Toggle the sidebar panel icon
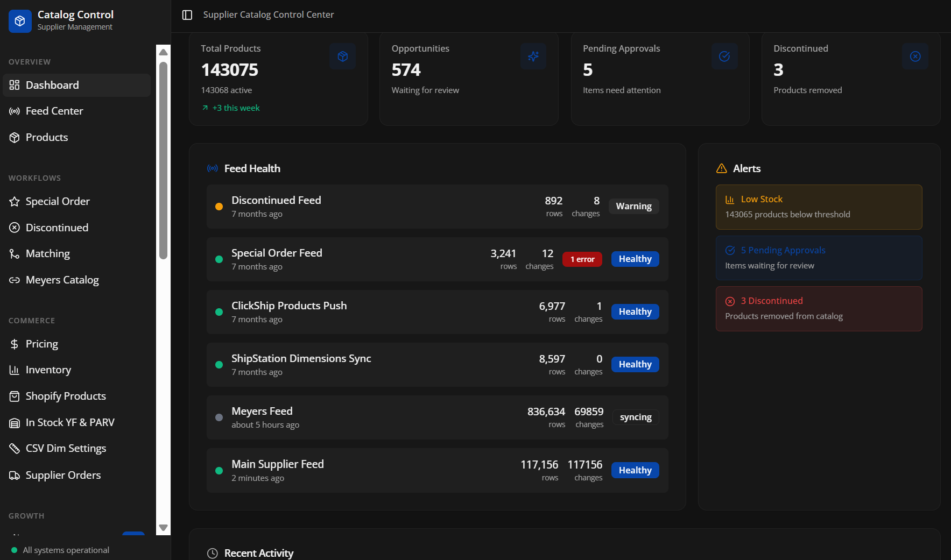The width and height of the screenshot is (951, 560). click(187, 15)
